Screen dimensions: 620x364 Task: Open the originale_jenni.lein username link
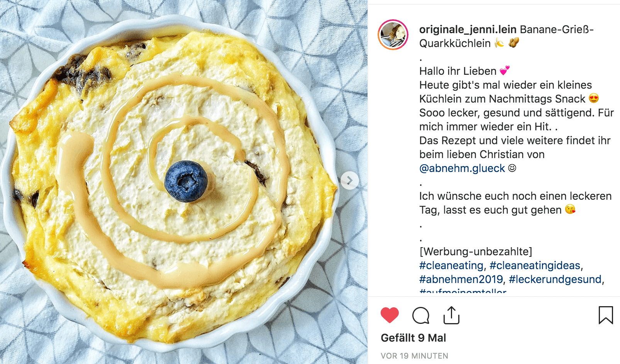[x=468, y=29]
